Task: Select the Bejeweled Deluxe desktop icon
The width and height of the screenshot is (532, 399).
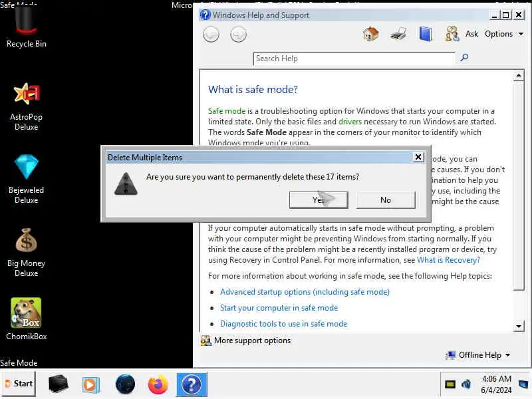Action: [27, 180]
